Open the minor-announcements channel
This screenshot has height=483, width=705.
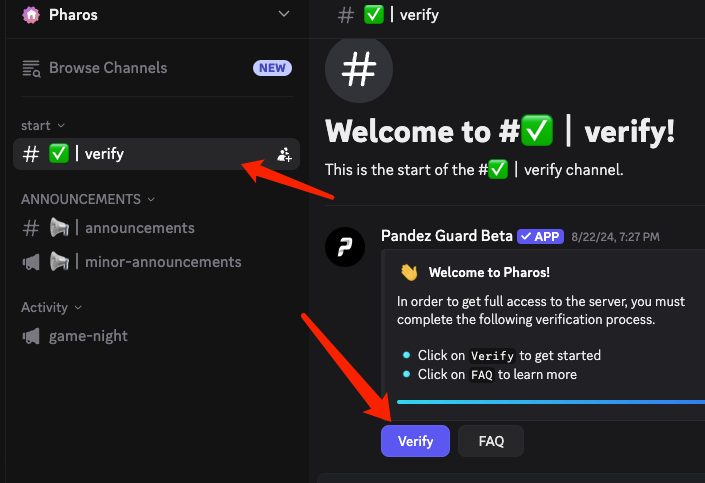163,262
